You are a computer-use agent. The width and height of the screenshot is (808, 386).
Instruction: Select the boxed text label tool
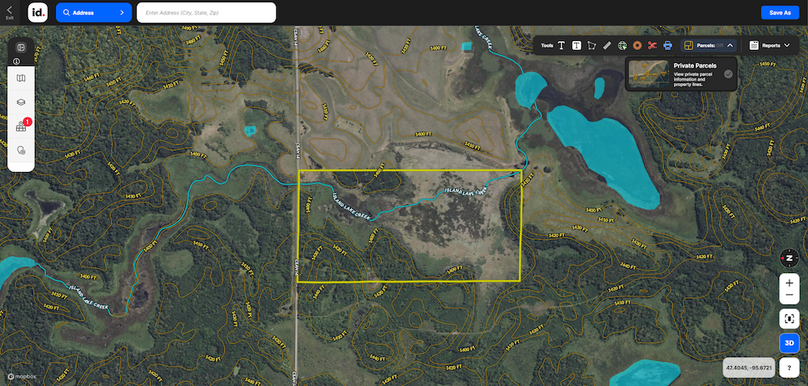[577, 45]
